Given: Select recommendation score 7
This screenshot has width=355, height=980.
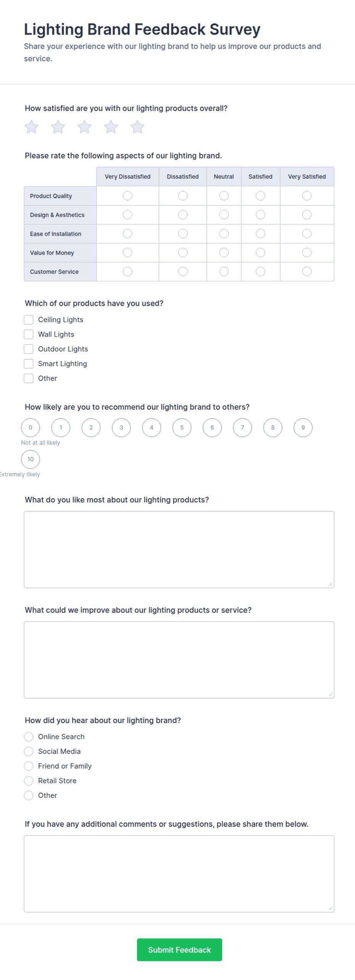Looking at the screenshot, I should click(x=242, y=428).
